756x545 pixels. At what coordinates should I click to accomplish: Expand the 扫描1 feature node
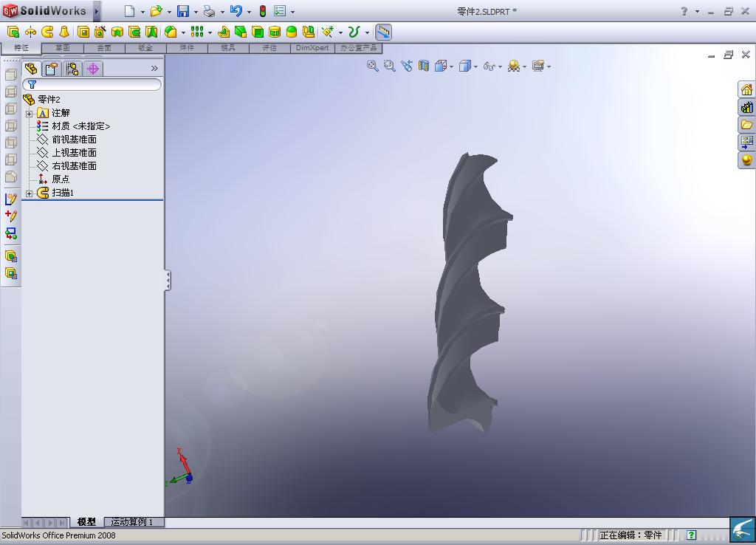tap(29, 194)
